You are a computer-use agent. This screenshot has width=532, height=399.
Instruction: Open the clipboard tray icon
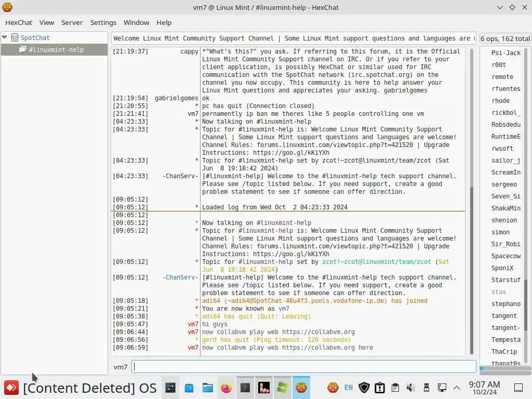(x=395, y=388)
